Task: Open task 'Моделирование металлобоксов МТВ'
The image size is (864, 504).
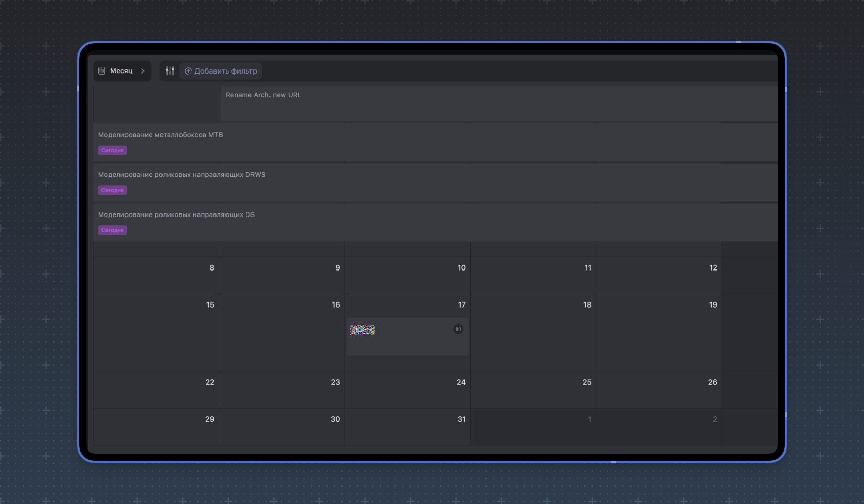Action: coord(160,135)
